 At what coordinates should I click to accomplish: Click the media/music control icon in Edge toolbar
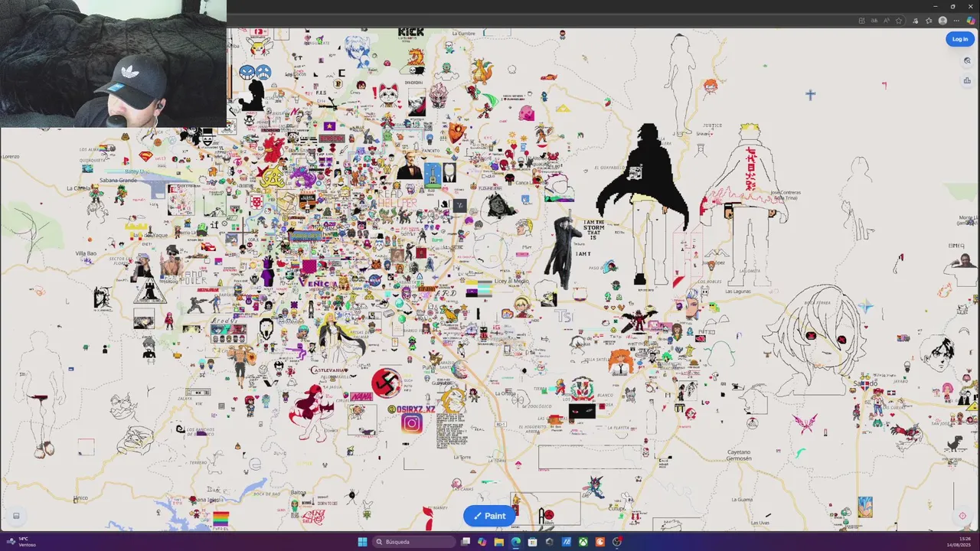coord(916,21)
